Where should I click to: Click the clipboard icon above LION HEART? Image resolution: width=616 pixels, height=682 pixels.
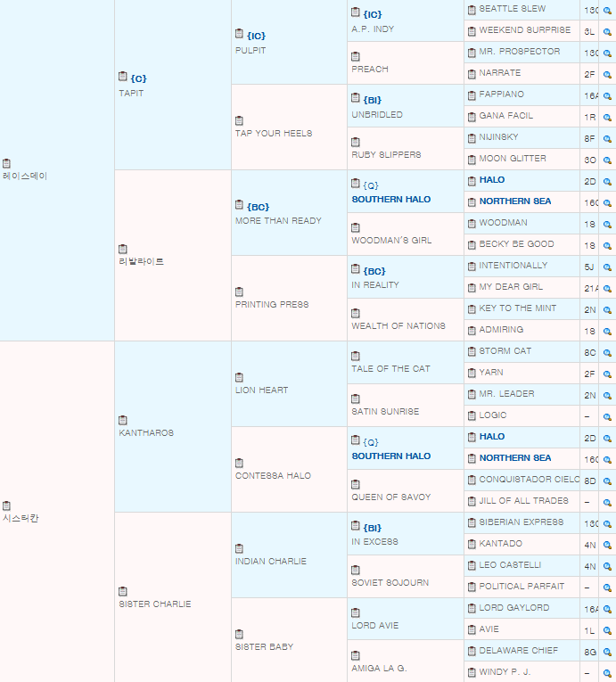(x=239, y=377)
